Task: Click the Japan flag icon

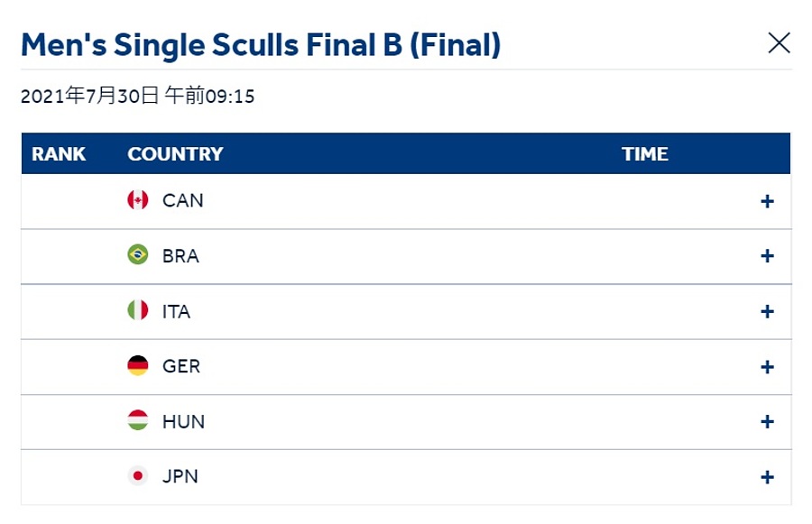Action: pyautogui.click(x=138, y=475)
